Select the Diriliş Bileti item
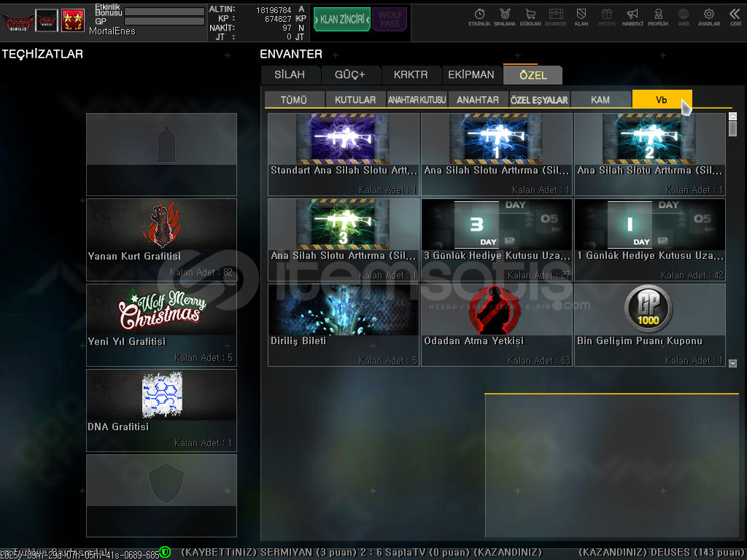The image size is (747, 560). tap(344, 325)
